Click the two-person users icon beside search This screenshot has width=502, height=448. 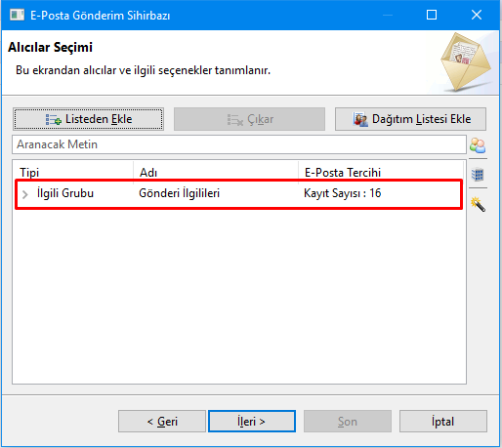pyautogui.click(x=478, y=145)
